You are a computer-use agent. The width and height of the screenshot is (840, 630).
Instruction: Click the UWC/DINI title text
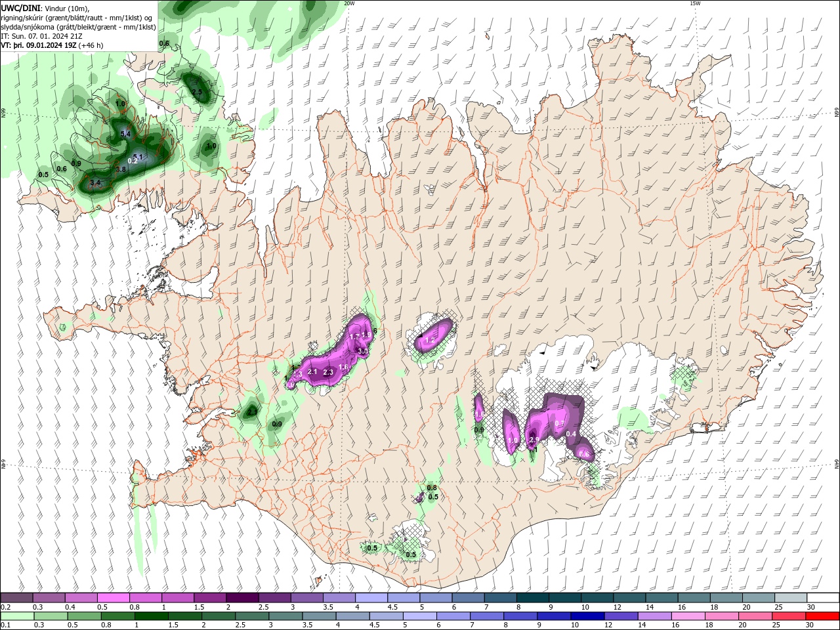20,8
